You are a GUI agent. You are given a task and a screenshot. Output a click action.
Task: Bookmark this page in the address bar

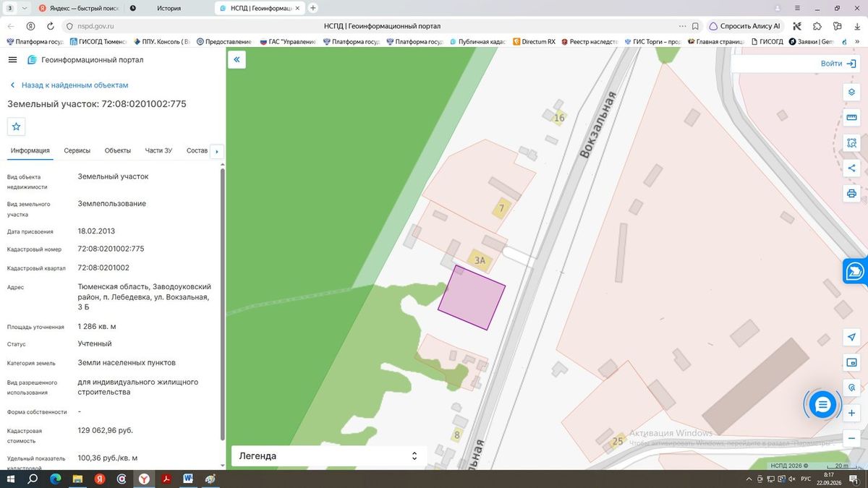point(695,26)
